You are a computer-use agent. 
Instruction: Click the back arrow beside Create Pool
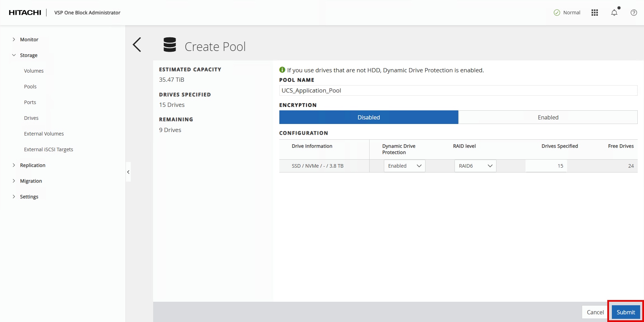137,45
